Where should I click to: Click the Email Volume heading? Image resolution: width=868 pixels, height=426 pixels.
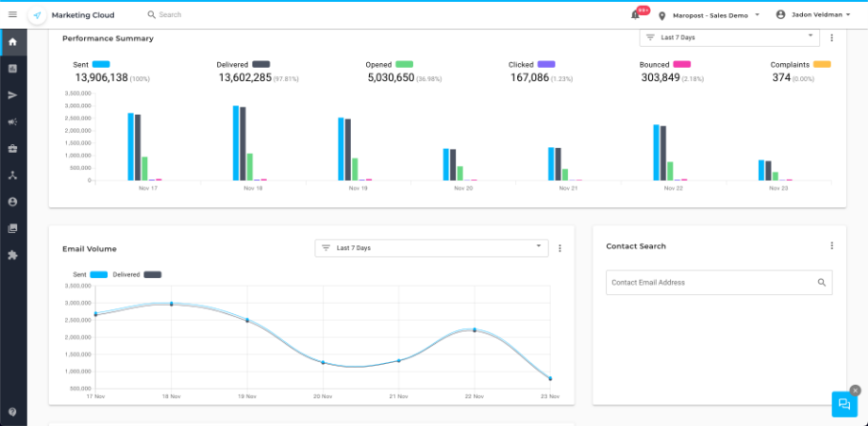(x=89, y=249)
